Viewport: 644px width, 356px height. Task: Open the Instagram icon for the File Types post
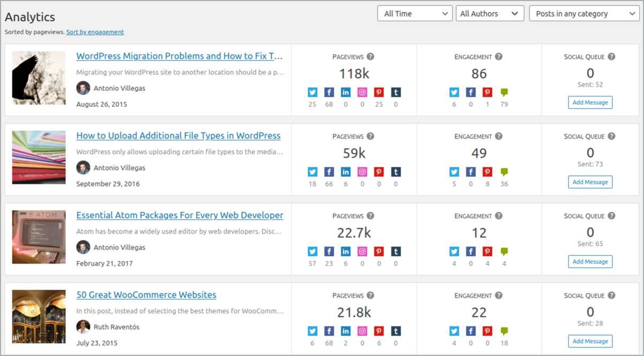tap(362, 172)
